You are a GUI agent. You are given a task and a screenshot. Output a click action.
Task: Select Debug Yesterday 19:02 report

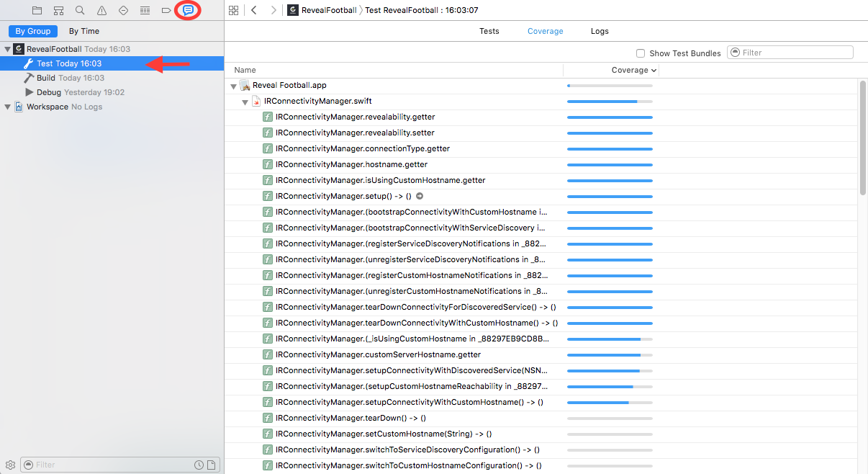[x=112, y=92]
